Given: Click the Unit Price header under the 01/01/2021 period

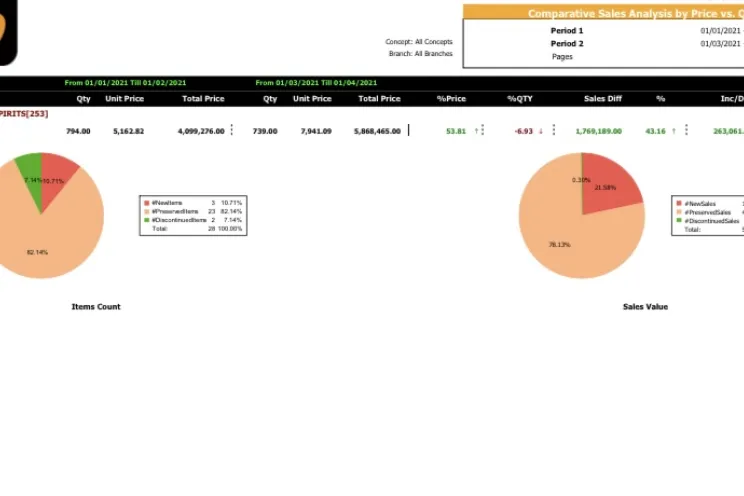Looking at the screenshot, I should click(x=124, y=99).
